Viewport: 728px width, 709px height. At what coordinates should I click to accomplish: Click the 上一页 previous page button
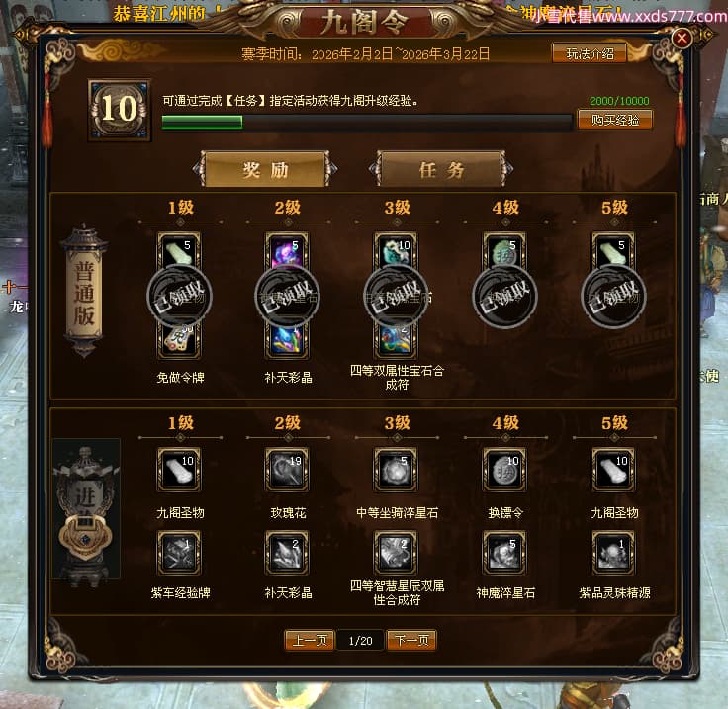[310, 641]
